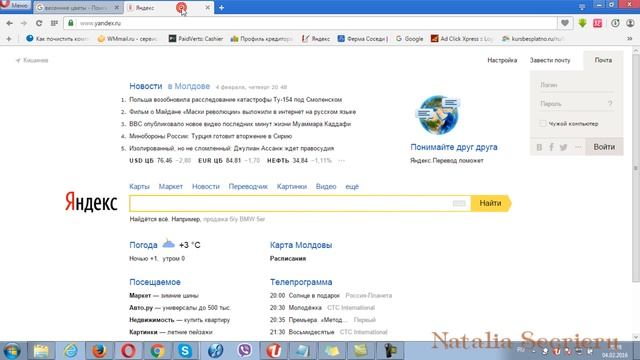
Task: Open the on-screen keyboard icon in search
Action: (x=459, y=203)
